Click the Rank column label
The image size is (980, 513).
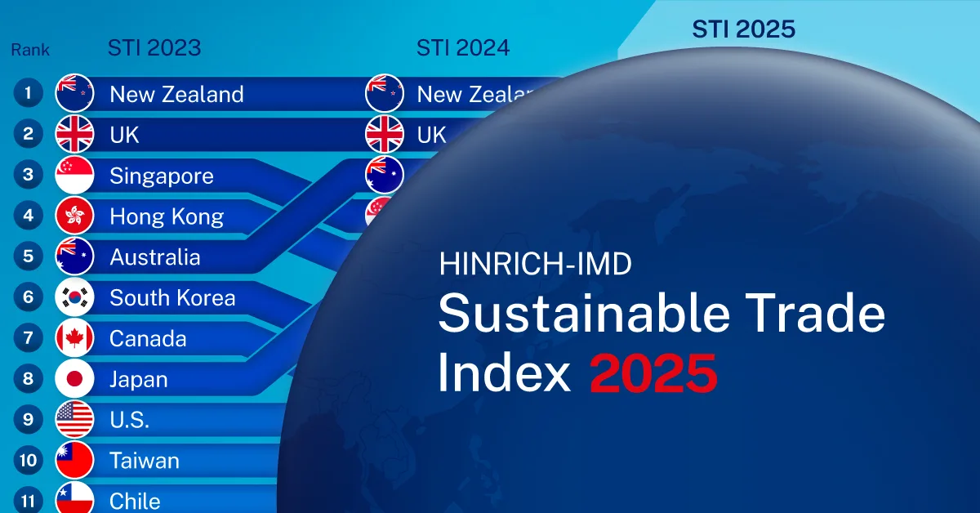tap(30, 50)
